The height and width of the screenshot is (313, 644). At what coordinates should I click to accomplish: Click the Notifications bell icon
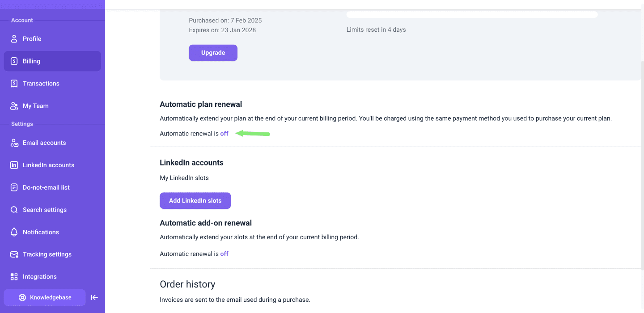[14, 232]
